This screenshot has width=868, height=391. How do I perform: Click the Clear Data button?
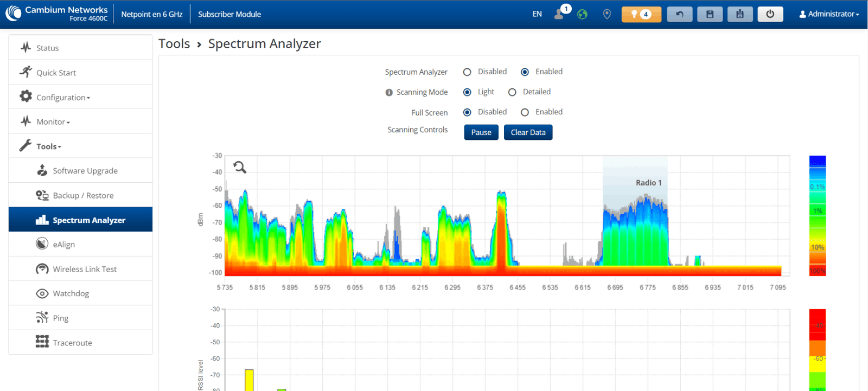(x=528, y=132)
